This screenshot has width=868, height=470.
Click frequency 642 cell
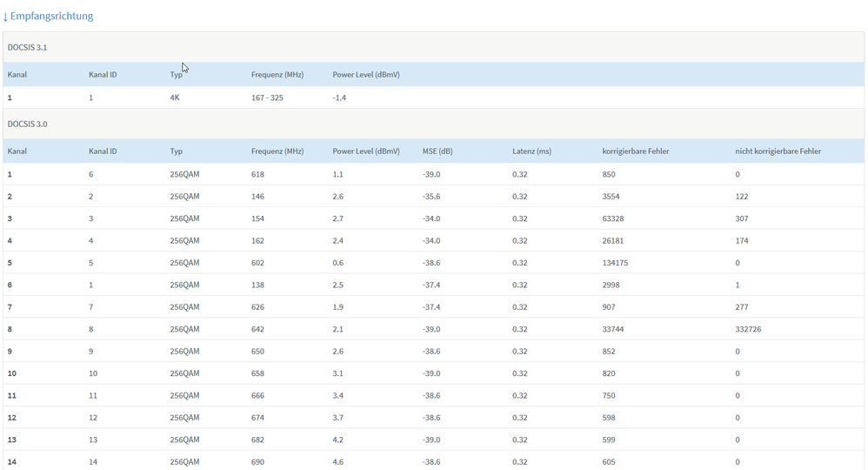pyautogui.click(x=258, y=329)
